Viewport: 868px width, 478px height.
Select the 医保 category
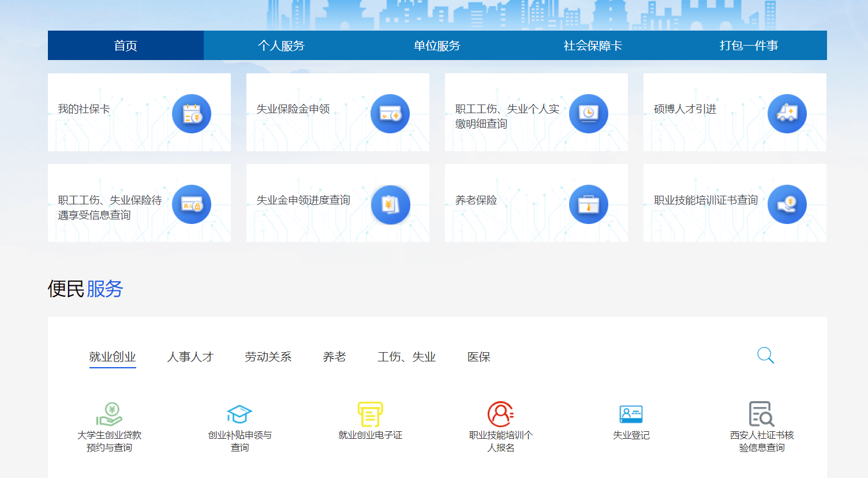(x=479, y=357)
